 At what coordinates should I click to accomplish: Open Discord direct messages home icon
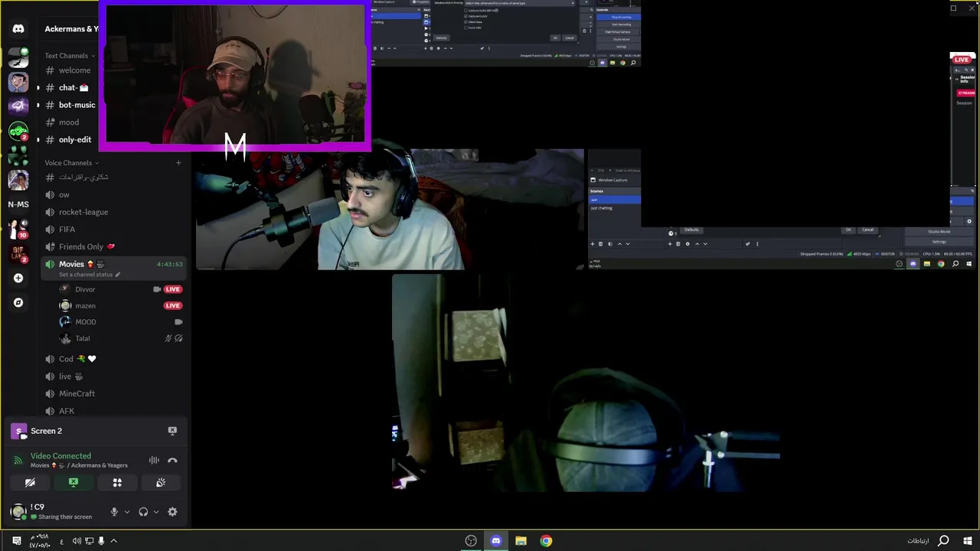18,29
